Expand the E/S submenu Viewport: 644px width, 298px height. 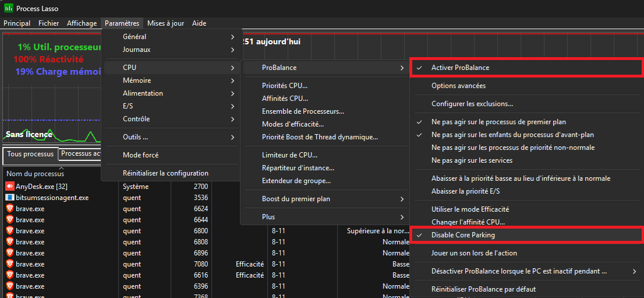[x=171, y=106]
